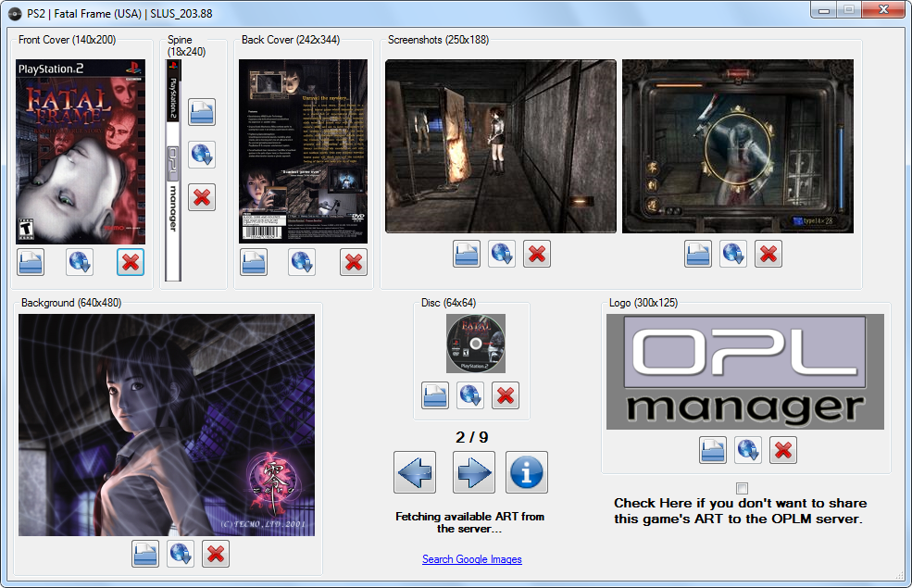
Task: Delete the Disc image
Action: [x=506, y=395]
